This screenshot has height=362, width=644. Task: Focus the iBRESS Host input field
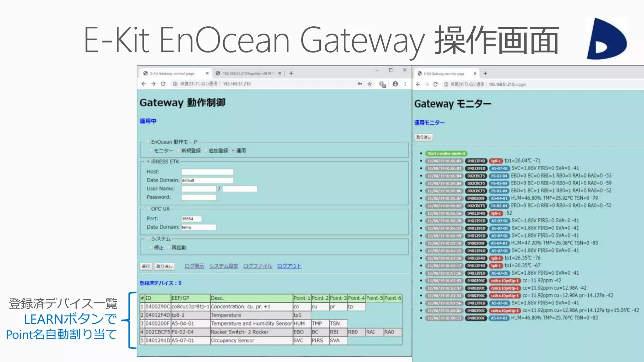coord(207,172)
